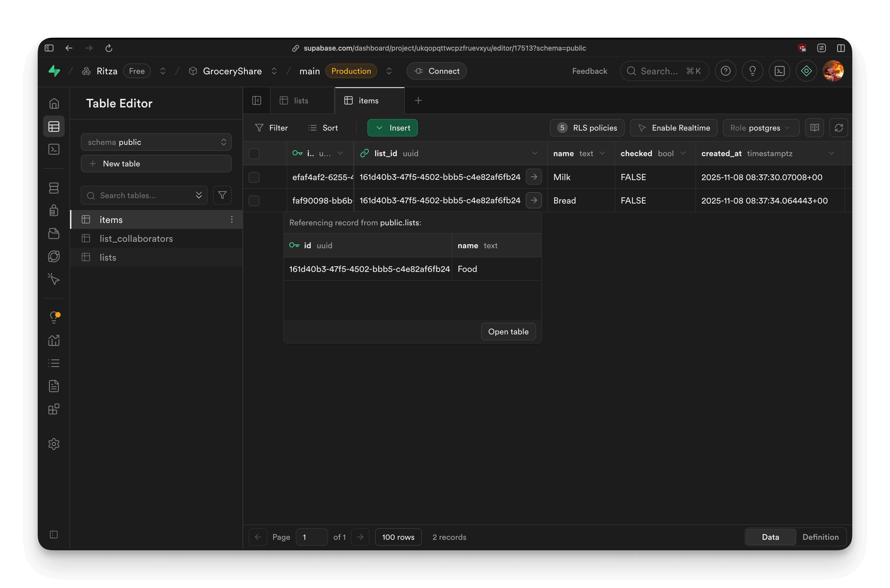Open the Reports chart icon in sidebar

point(54,341)
